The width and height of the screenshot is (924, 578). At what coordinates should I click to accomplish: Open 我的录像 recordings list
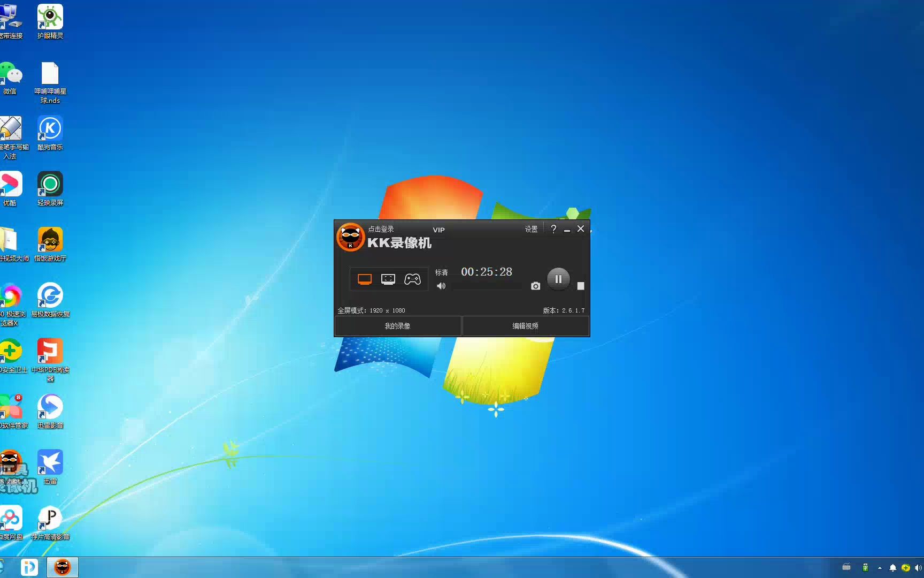[x=398, y=326]
